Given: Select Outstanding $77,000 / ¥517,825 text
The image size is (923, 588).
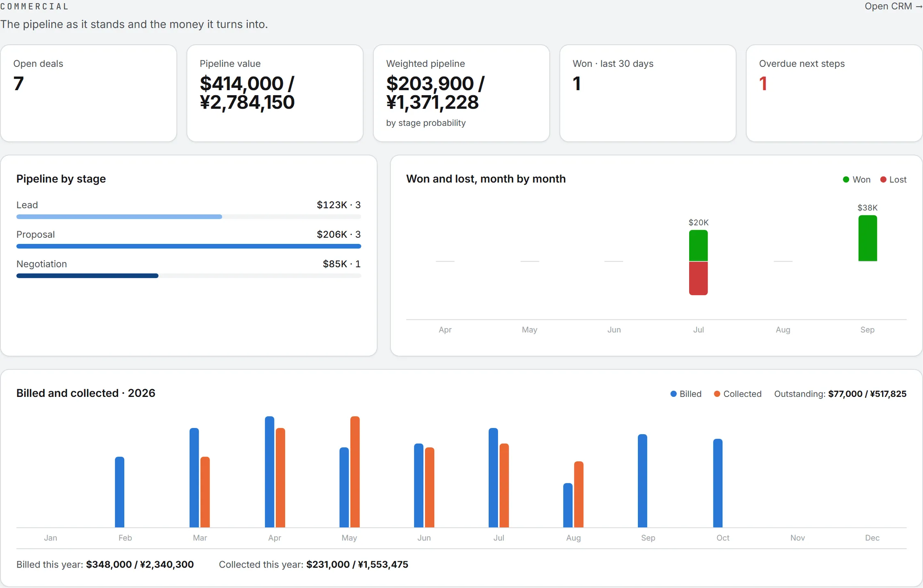Looking at the screenshot, I should tap(840, 394).
